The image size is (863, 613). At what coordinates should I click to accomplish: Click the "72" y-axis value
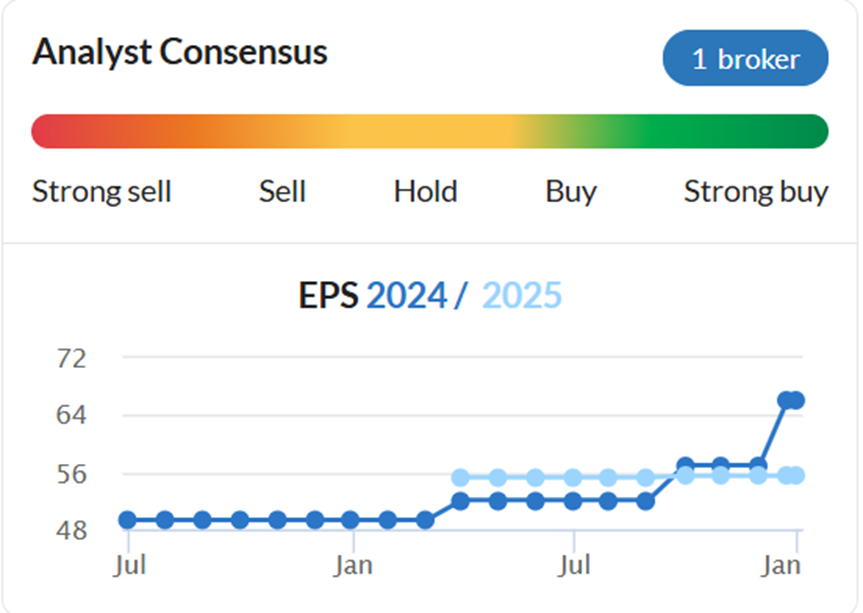72,358
